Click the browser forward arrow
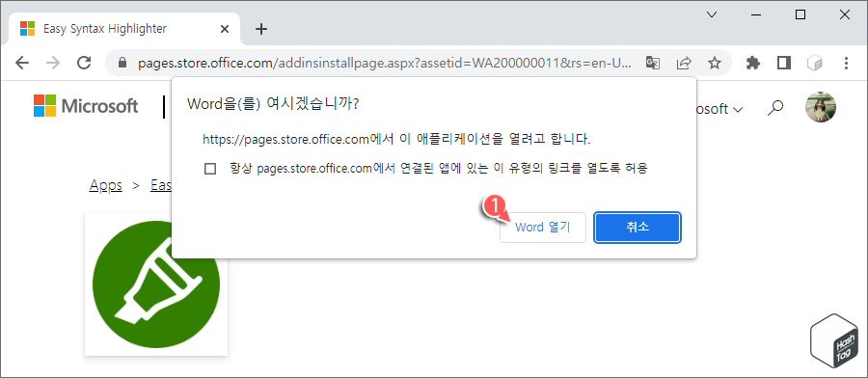The width and height of the screenshot is (868, 378). point(53,63)
